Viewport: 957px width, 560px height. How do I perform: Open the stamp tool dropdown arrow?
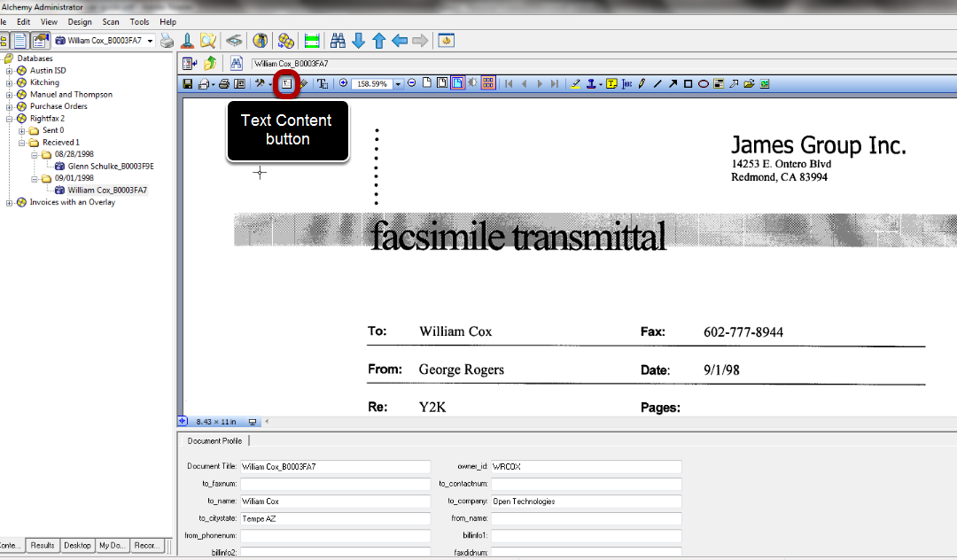tap(601, 84)
